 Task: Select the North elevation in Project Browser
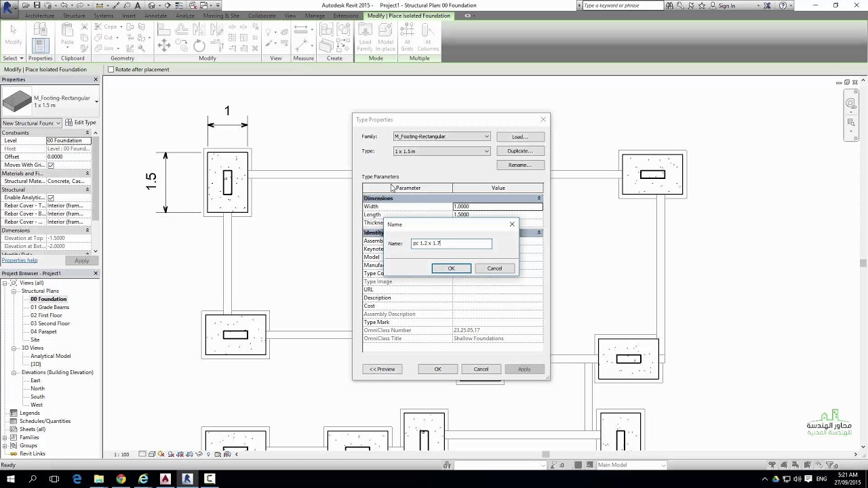click(x=37, y=388)
